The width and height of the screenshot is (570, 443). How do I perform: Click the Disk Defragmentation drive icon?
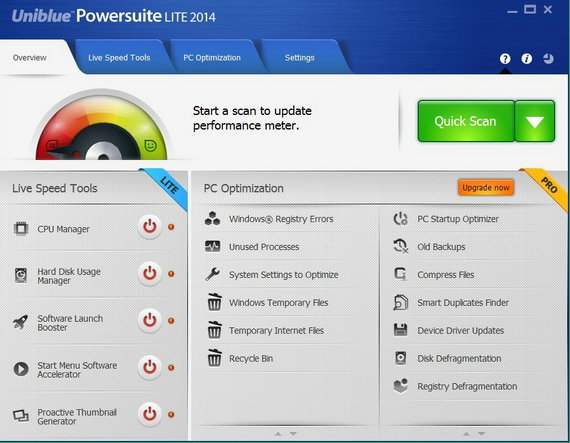pyautogui.click(x=401, y=358)
